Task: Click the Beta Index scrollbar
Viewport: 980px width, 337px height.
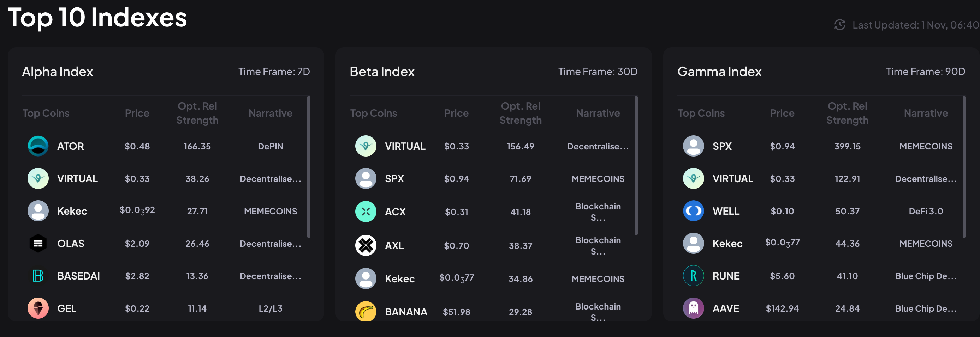Action: [636, 166]
